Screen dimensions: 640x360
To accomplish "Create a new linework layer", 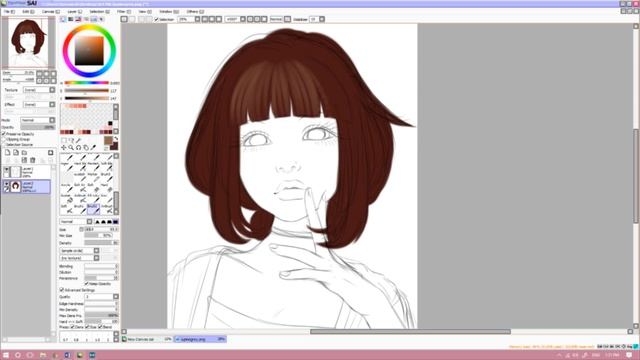I will point(16,152).
